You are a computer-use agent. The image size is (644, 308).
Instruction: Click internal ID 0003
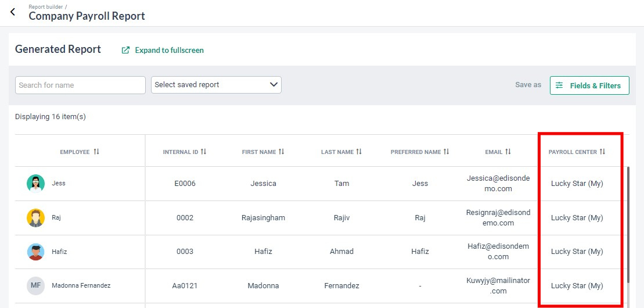coord(185,252)
